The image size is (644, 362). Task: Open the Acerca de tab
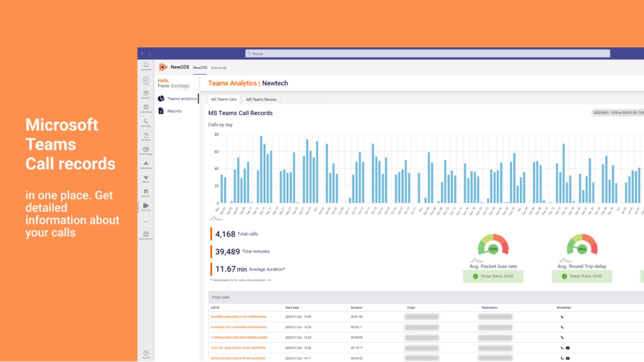219,67
